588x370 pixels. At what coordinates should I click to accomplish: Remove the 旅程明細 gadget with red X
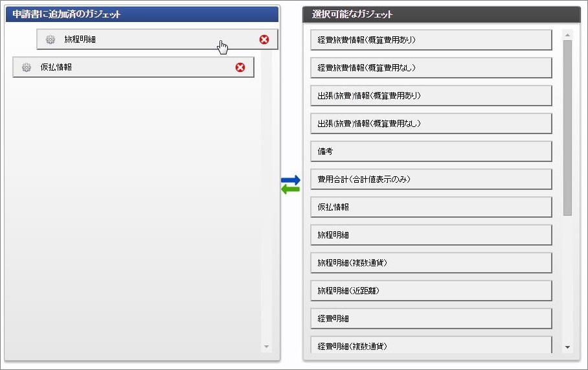[264, 40]
